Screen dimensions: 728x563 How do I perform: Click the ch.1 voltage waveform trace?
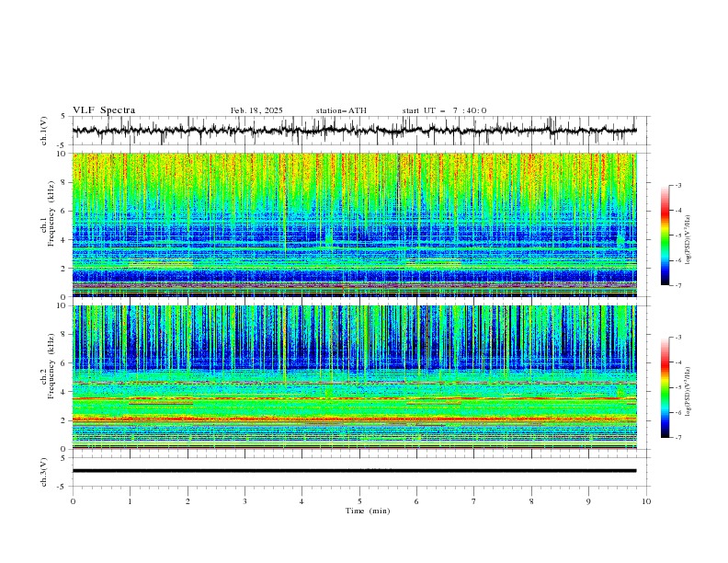pos(354,131)
